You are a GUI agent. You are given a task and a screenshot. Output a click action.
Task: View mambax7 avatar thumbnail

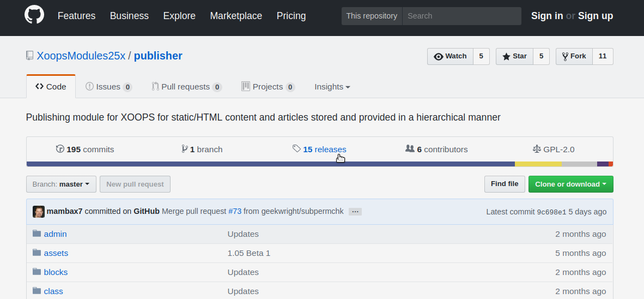point(39,211)
